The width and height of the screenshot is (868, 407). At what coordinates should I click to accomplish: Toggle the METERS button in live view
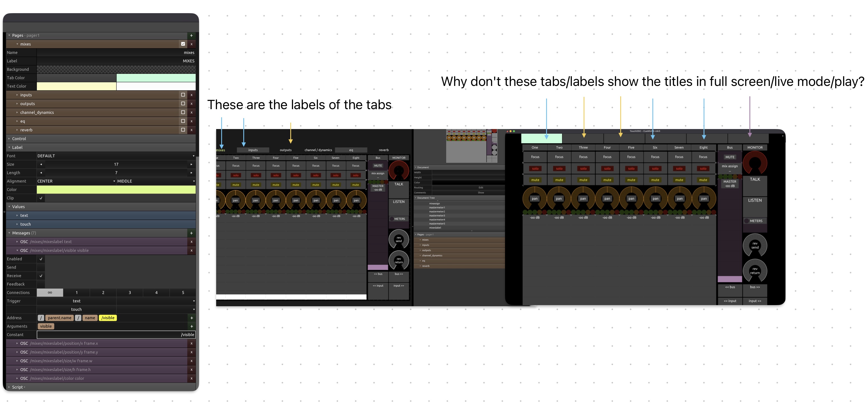tap(755, 221)
